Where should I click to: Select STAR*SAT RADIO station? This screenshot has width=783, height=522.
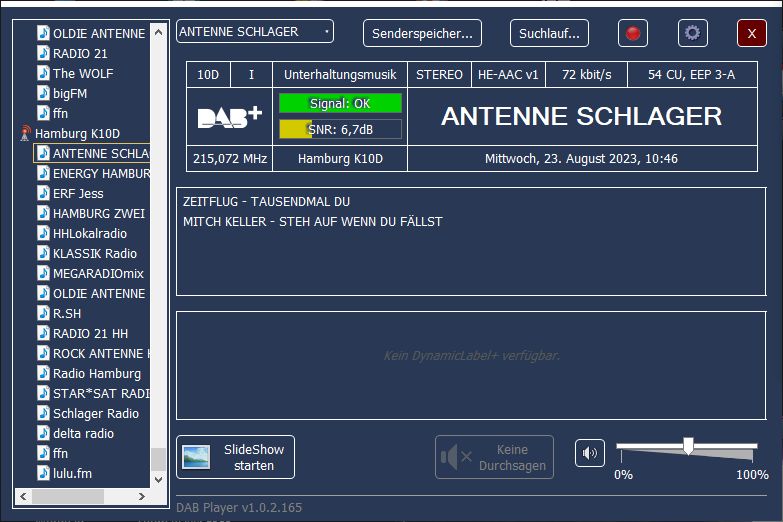point(101,393)
